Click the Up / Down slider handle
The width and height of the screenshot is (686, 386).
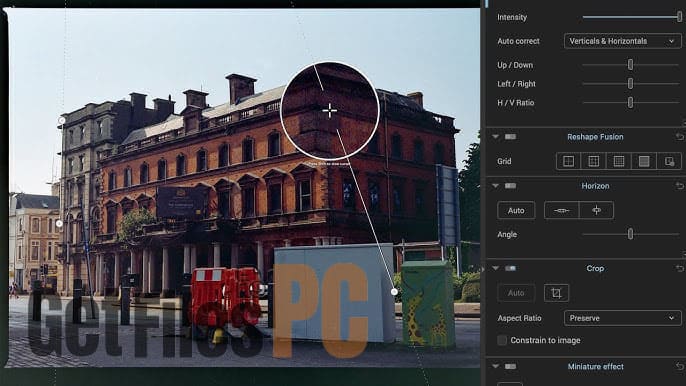coord(630,65)
